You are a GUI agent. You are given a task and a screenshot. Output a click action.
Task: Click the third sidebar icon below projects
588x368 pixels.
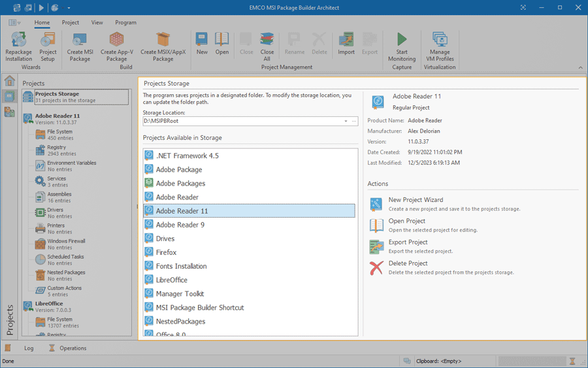pos(9,112)
